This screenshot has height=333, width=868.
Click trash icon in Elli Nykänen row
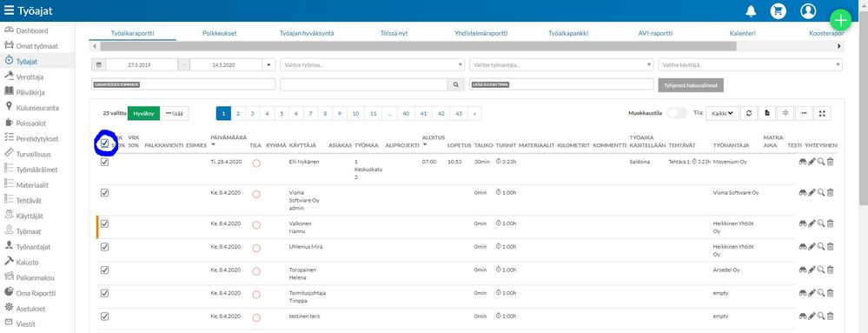[830, 162]
